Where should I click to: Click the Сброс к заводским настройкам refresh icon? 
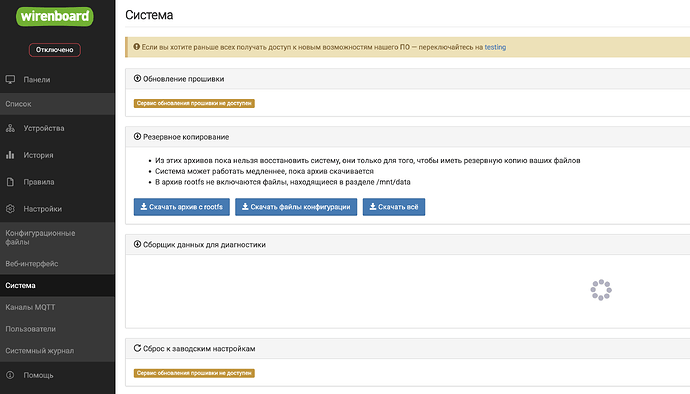137,348
